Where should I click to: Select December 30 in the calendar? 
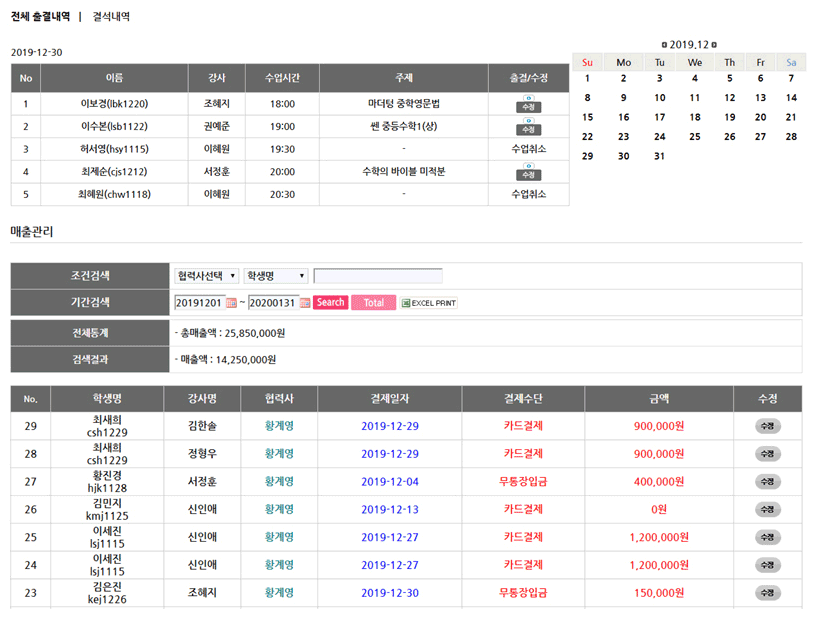pyautogui.click(x=623, y=156)
